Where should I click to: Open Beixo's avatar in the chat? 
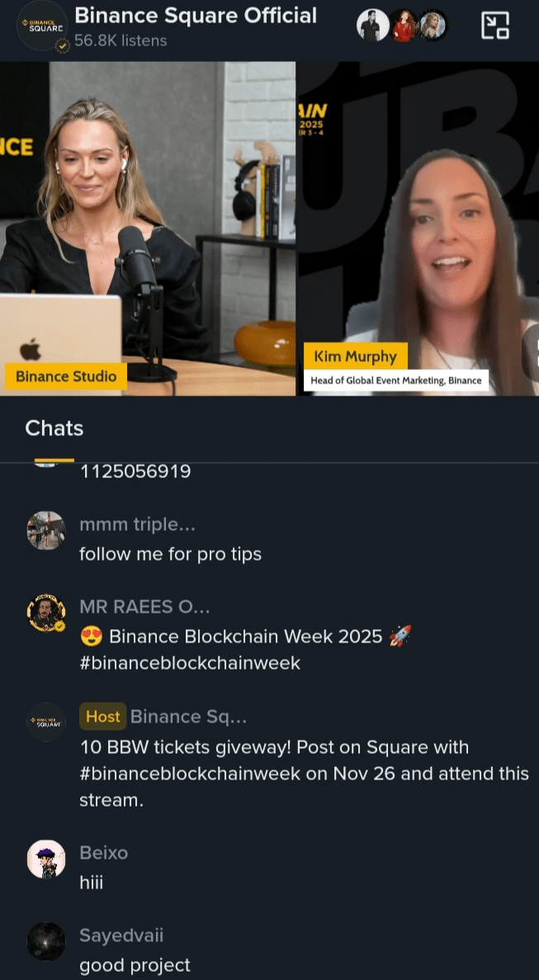pos(46,859)
